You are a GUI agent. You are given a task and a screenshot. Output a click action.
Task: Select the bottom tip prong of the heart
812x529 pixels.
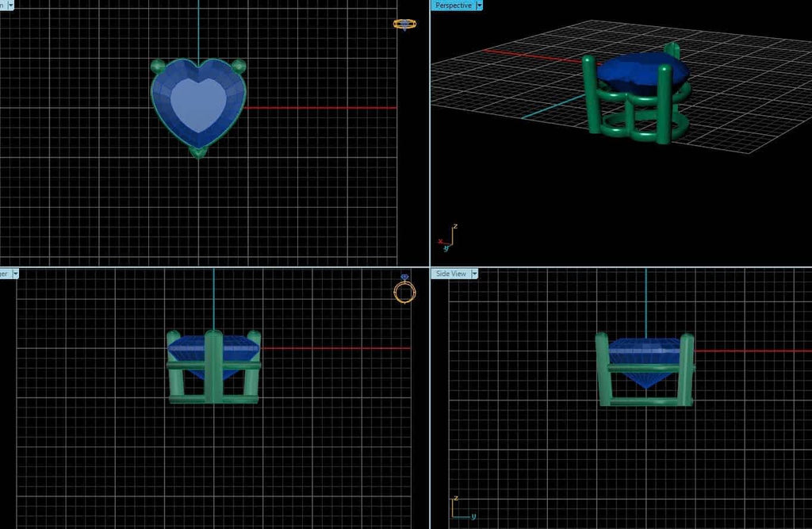198,151
